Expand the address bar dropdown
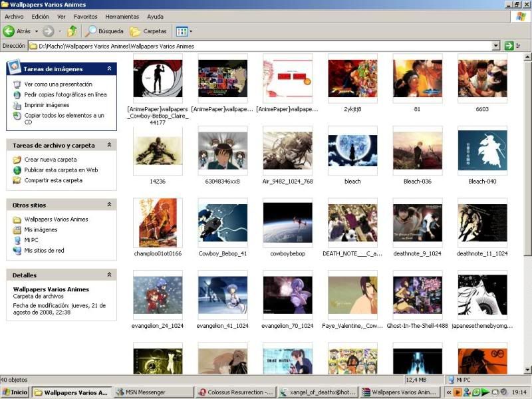 495,46
